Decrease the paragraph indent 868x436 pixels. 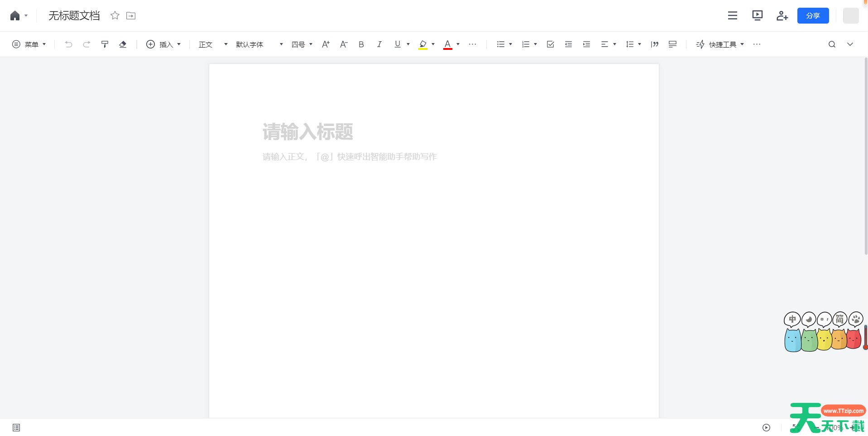[x=568, y=44]
